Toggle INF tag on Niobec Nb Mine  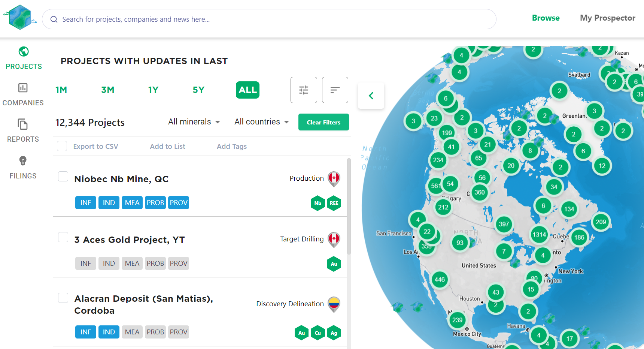(86, 203)
